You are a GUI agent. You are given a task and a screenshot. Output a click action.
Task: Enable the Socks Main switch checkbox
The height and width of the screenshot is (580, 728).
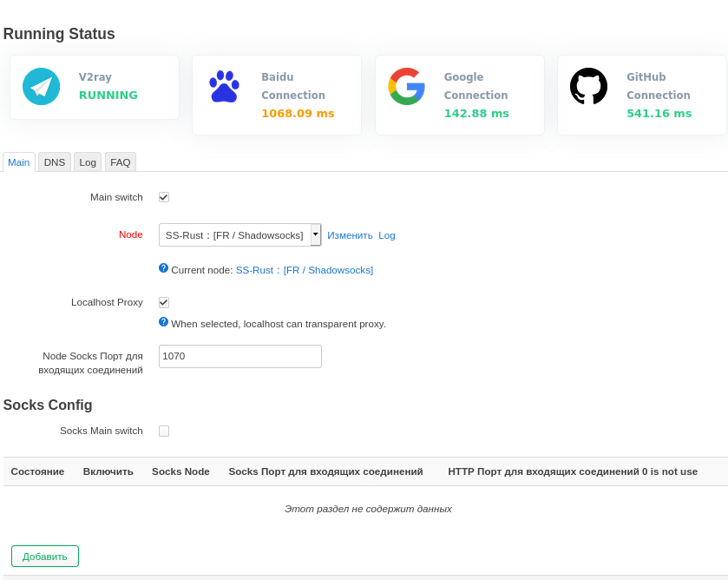[164, 431]
